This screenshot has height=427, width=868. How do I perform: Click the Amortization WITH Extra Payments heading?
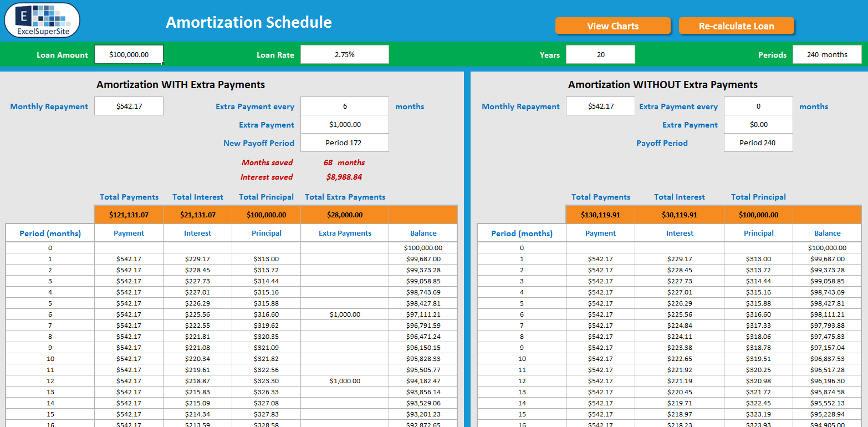(x=181, y=84)
